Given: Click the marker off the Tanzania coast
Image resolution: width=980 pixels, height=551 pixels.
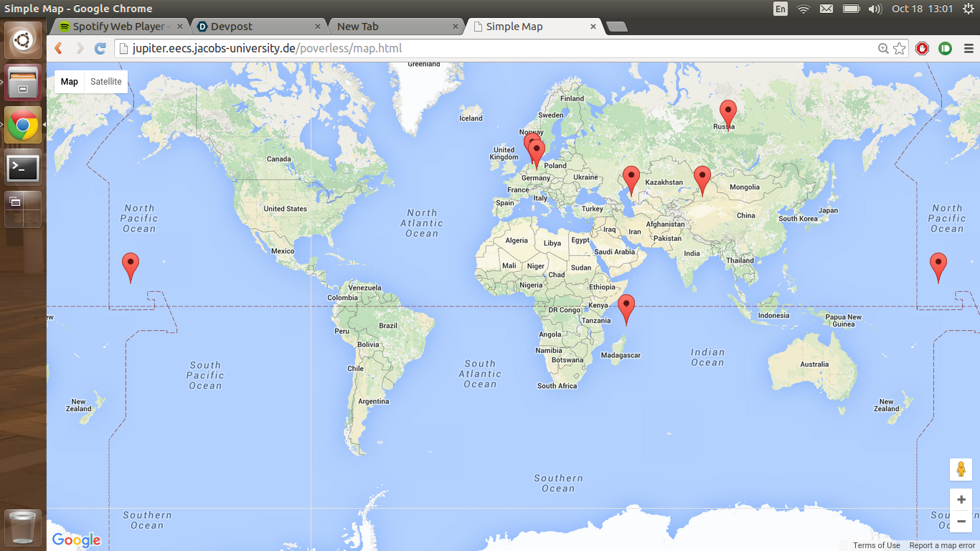Looking at the screenshot, I should [626, 309].
